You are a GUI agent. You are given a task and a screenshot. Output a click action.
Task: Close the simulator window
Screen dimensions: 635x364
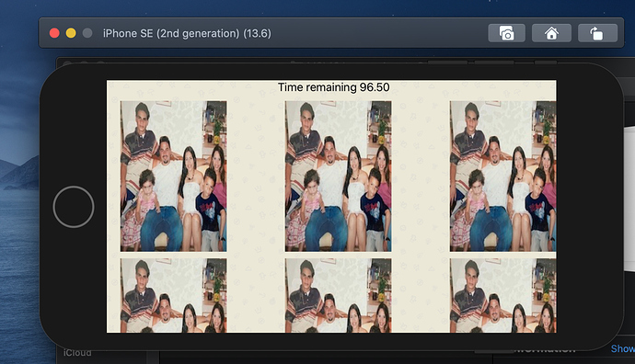(x=54, y=33)
